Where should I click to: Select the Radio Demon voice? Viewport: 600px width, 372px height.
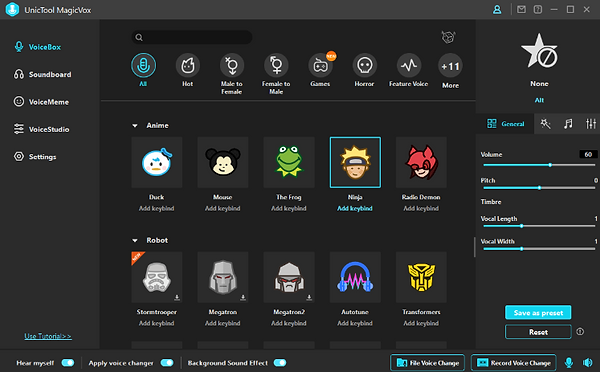pyautogui.click(x=421, y=162)
